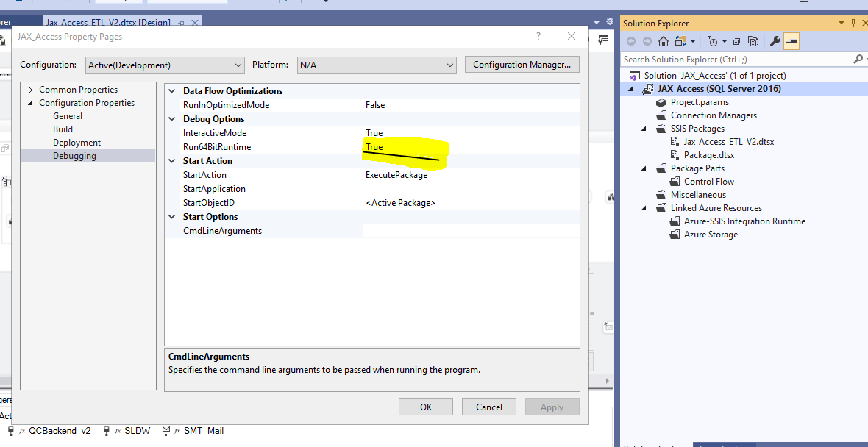Click the Connection Managers folder icon
868x447 pixels.
coord(661,115)
